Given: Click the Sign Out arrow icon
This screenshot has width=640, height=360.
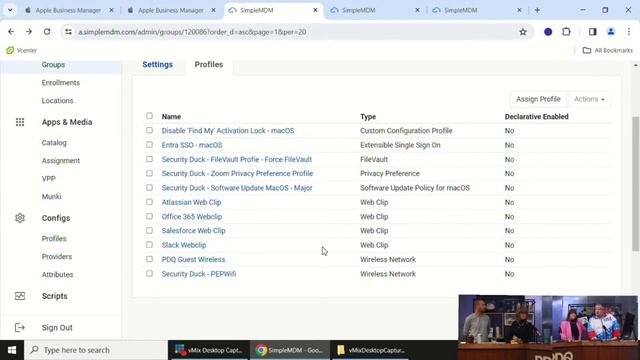Looking at the screenshot, I should pos(20,327).
